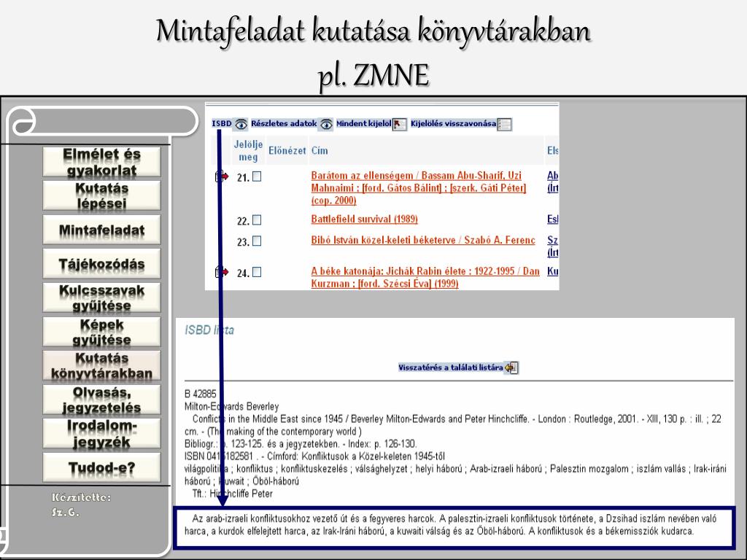Go to the Mintafeladat section

[101, 230]
